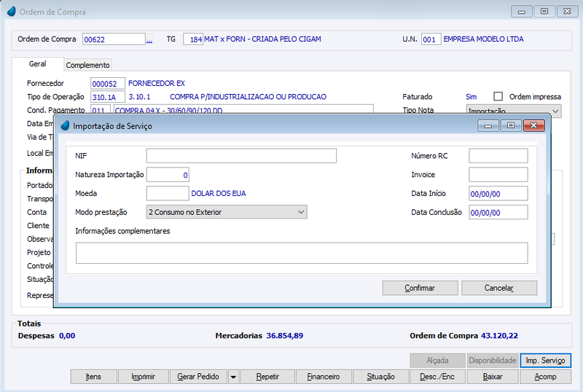This screenshot has width=583, height=392.
Task: Focus the Data Conclusão field
Action: [498, 212]
